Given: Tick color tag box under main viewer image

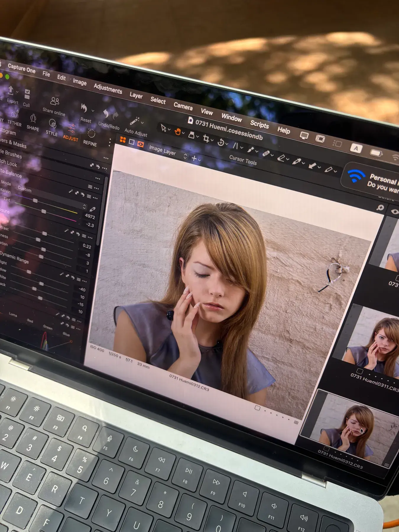Looking at the screenshot, I should pos(257,408).
